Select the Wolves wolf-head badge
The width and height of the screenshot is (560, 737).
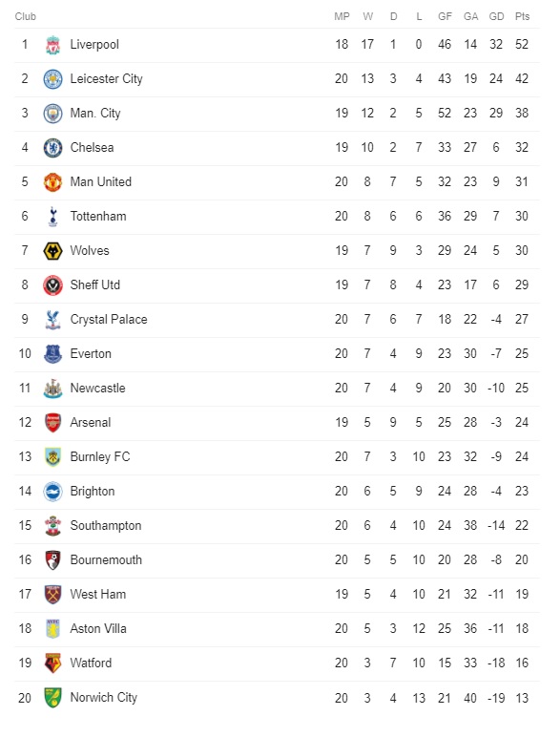52,250
